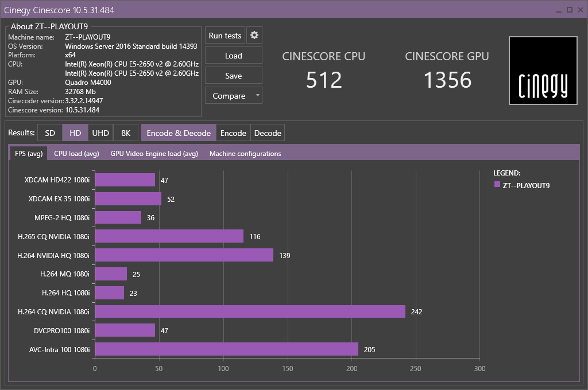
Task: Click the 139 value label on chart
Action: 285,255
